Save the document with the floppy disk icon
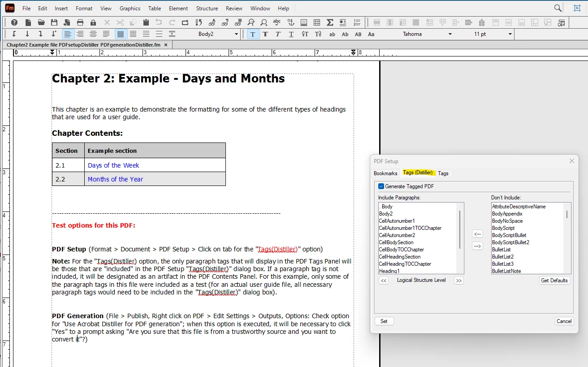The height and width of the screenshot is (367, 588). pos(54,22)
